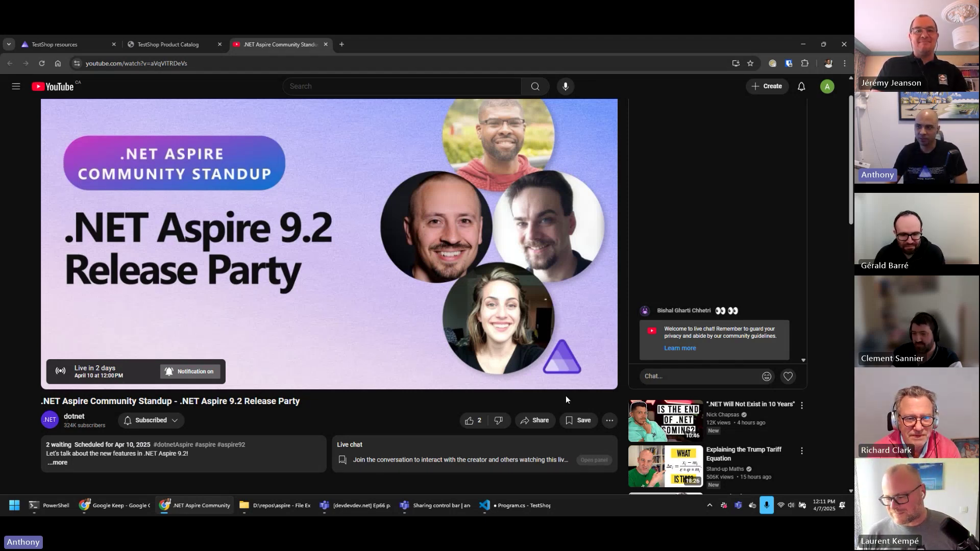980x551 pixels.
Task: Open options for Nick Chapsas video
Action: click(x=802, y=405)
